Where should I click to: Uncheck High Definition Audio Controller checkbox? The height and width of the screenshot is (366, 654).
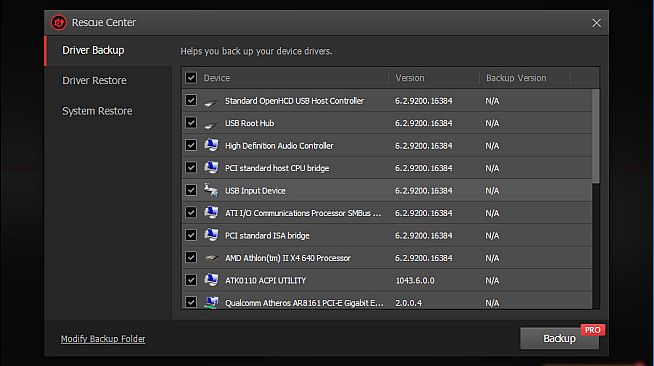pyautogui.click(x=191, y=145)
